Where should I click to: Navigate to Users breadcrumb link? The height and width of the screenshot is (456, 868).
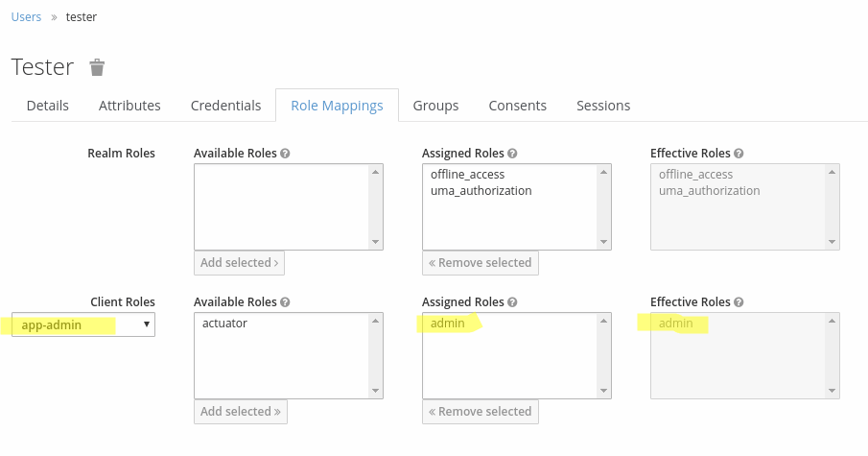coord(26,17)
